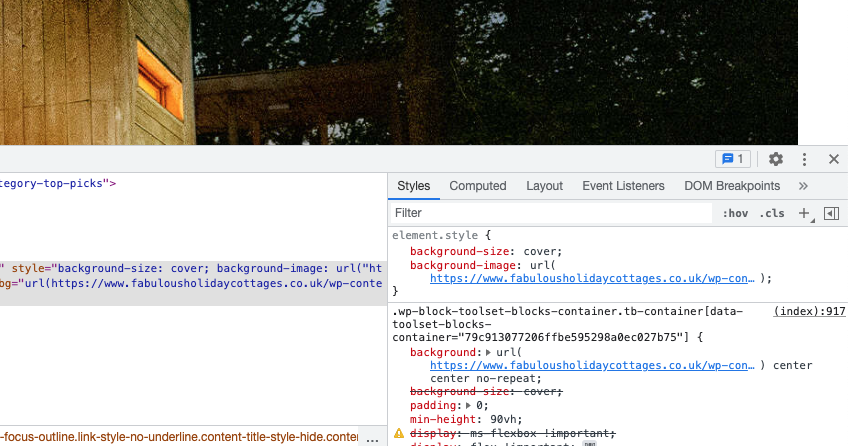Toggle the :hov element state panel
The width and height of the screenshot is (848, 446).
[735, 213]
